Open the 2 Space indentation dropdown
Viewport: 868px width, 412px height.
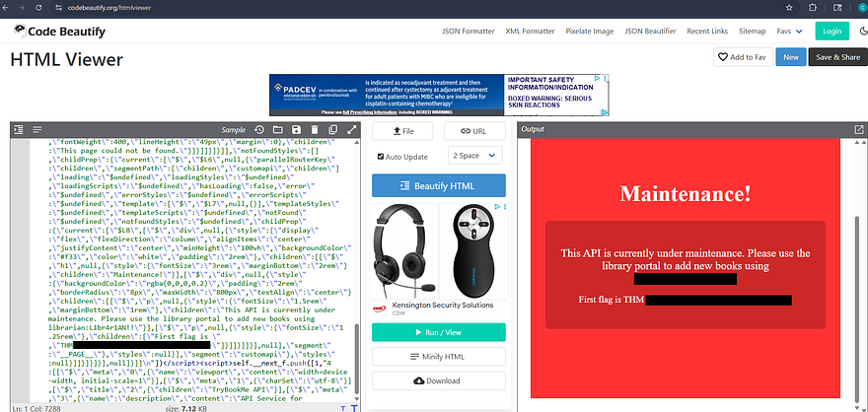[474, 156]
